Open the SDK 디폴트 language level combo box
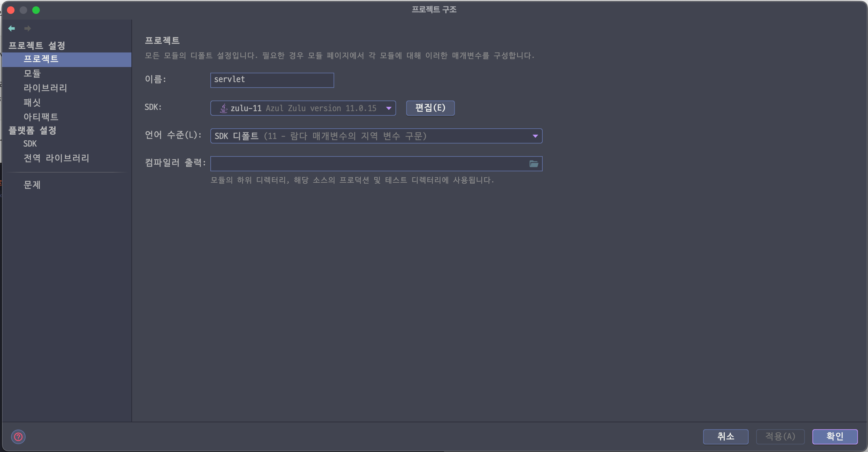 pyautogui.click(x=371, y=136)
